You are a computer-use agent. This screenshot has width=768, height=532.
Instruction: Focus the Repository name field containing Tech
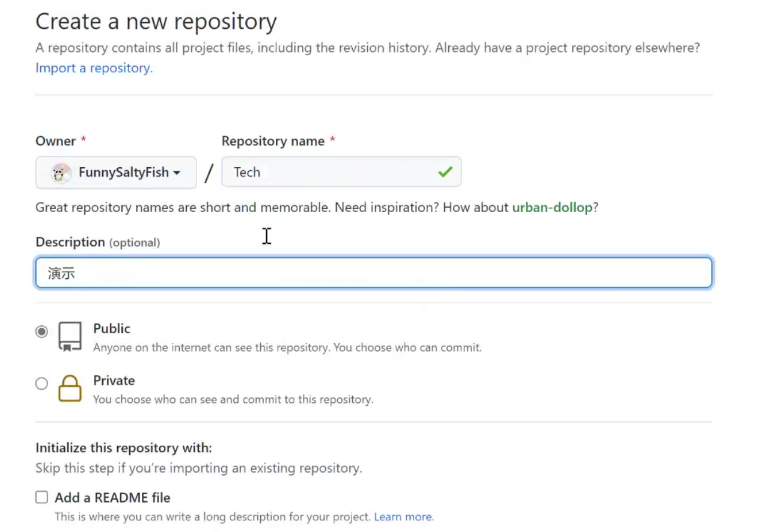[x=341, y=172]
